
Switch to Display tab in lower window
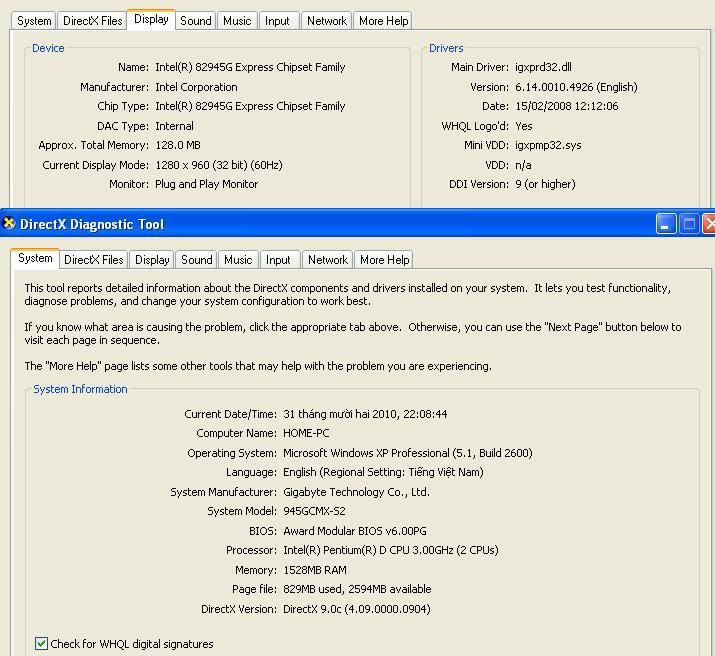(x=152, y=260)
